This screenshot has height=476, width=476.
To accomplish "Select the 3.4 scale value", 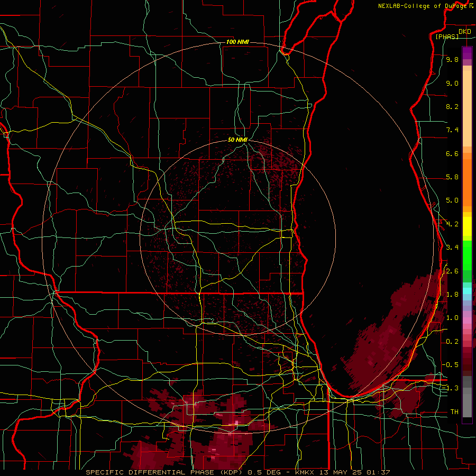I will click(x=452, y=248).
